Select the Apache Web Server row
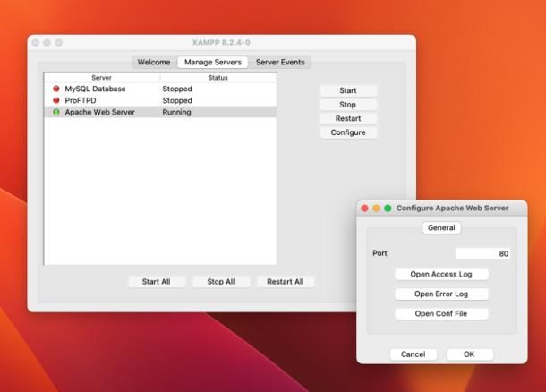This screenshot has height=392, width=546. (x=160, y=112)
